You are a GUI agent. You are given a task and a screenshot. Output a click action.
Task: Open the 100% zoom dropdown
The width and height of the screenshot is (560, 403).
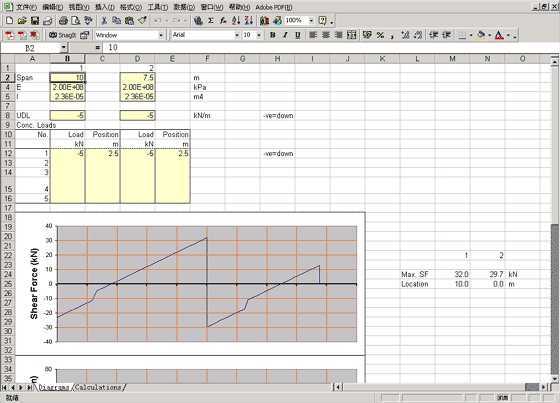point(311,21)
